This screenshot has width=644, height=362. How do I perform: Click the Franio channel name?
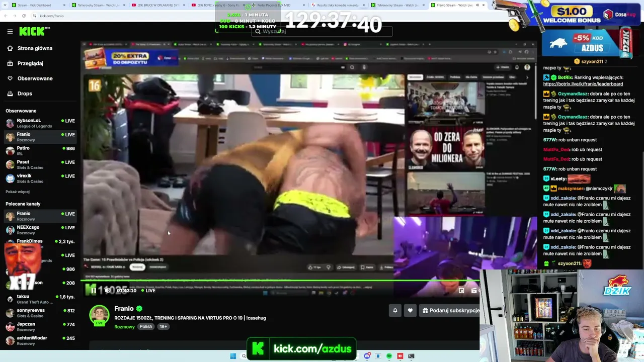tap(124, 309)
